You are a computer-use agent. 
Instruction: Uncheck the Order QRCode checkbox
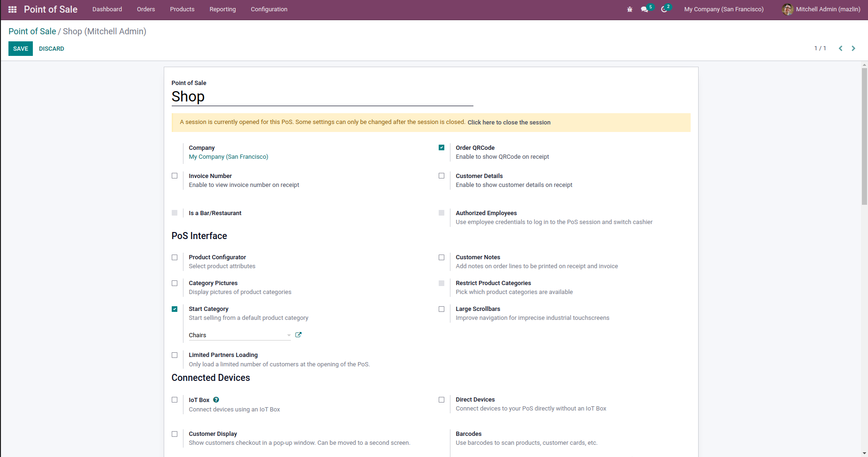click(x=442, y=147)
